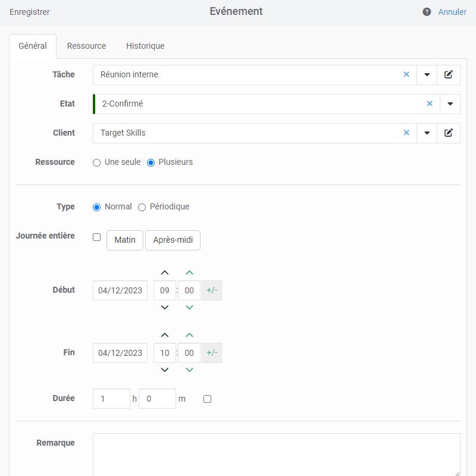Open the Historique tab

point(145,46)
